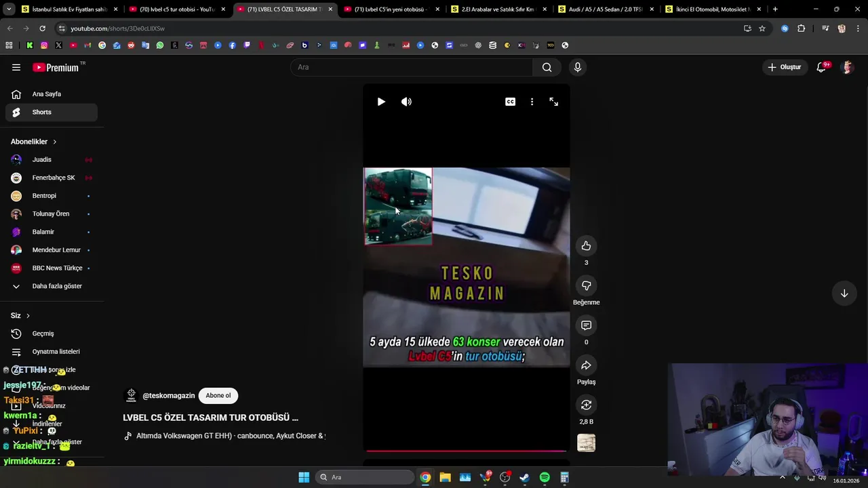Like the Short with thumbs up
The image size is (868, 488).
[x=586, y=246]
